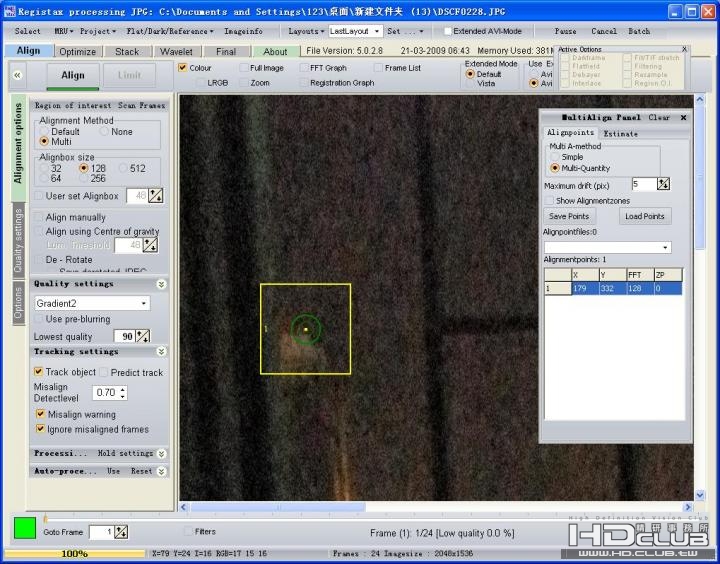This screenshot has width=720, height=564.
Task: Enable Use pre-blurring checkbox
Action: click(39, 319)
